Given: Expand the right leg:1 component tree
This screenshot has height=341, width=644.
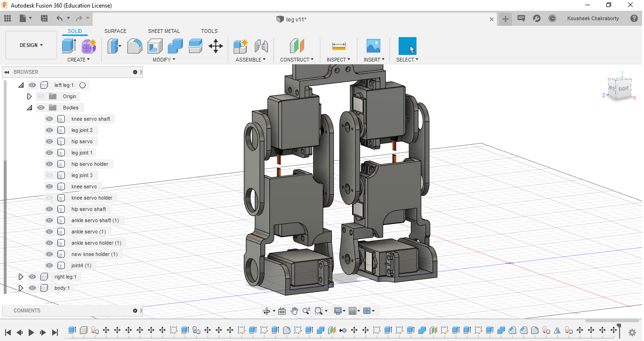Looking at the screenshot, I should 21,277.
